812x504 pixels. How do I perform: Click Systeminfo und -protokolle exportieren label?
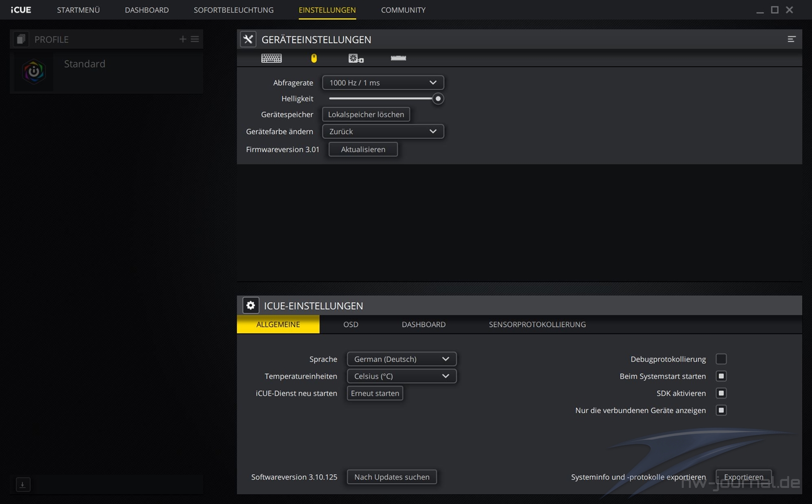[x=638, y=477]
